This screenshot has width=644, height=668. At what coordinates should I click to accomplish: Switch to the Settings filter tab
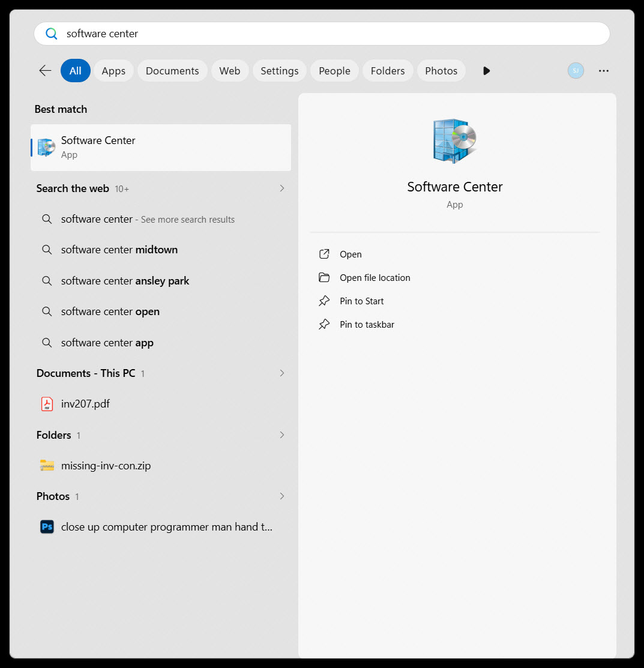pyautogui.click(x=280, y=71)
